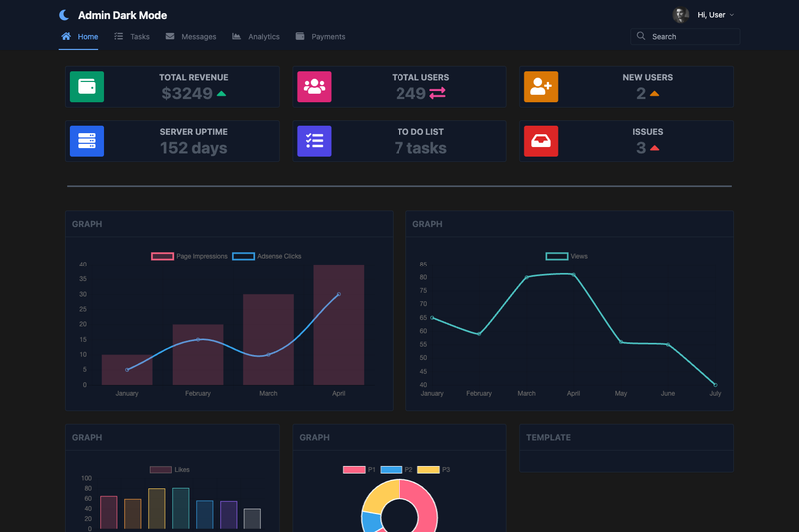The width and height of the screenshot is (799, 532).
Task: Open the Messages link
Action: pyautogui.click(x=191, y=37)
